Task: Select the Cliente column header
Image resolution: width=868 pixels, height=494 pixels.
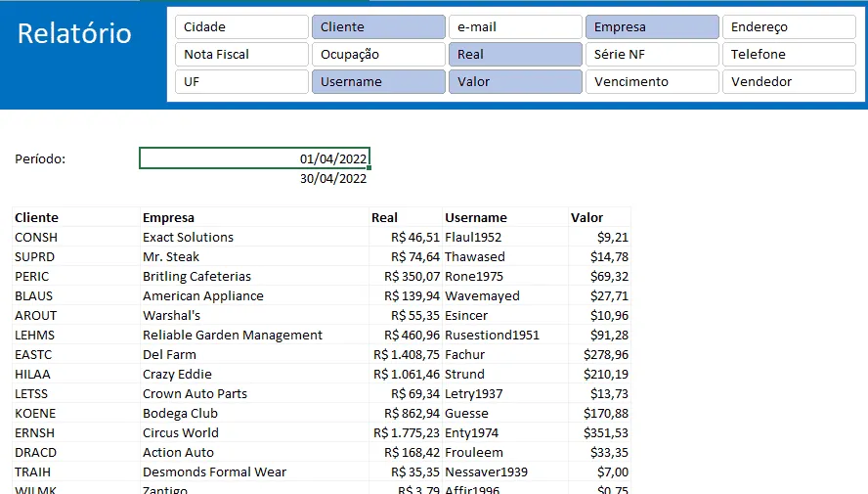Action: point(76,217)
